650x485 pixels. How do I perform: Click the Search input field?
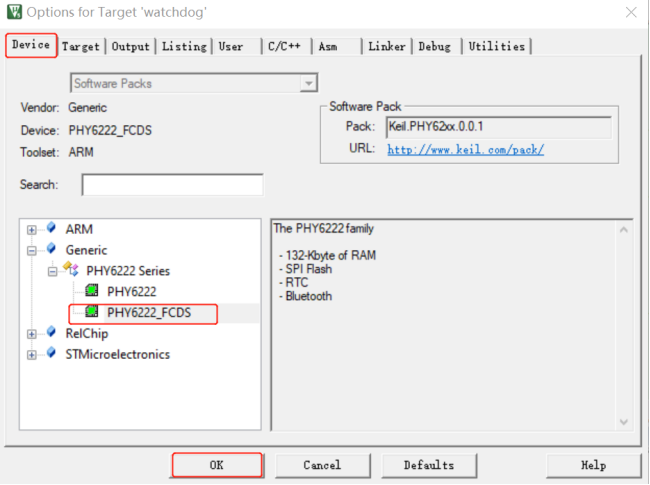(x=172, y=184)
